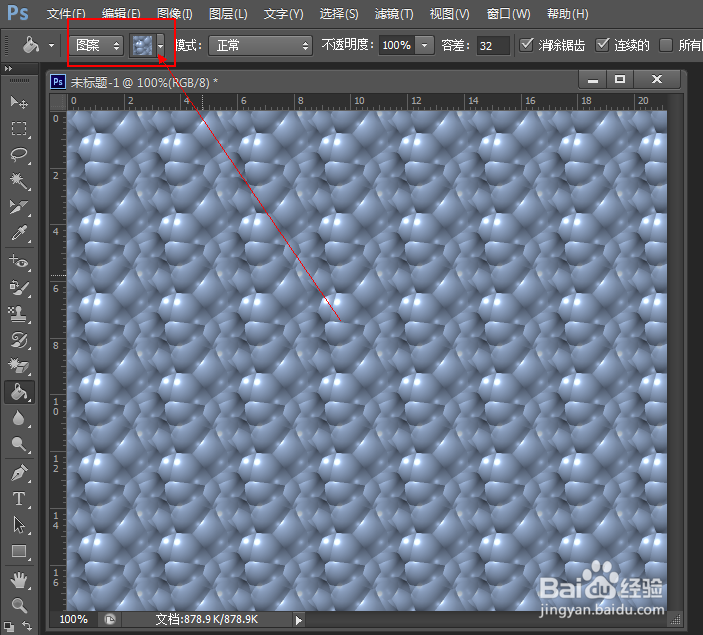Click the zoom level 100% field
Image resolution: width=703 pixels, height=635 pixels.
[74, 619]
